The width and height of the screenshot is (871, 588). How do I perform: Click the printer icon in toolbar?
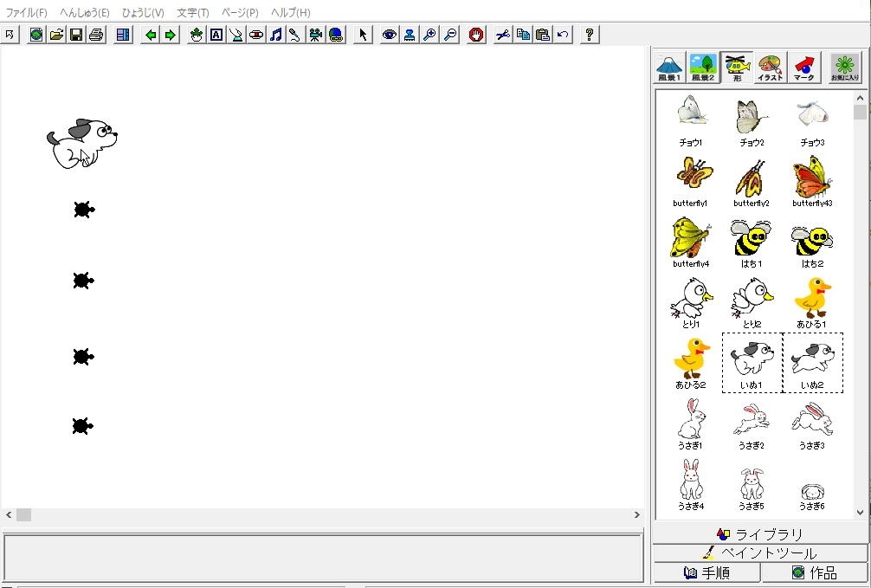pos(96,35)
